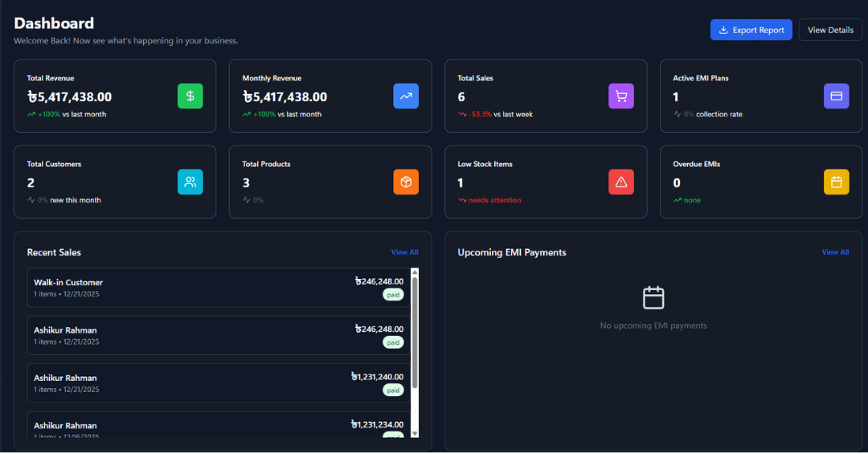Click the green dollar icon in Total Revenue
The width and height of the screenshot is (868, 454).
[190, 96]
